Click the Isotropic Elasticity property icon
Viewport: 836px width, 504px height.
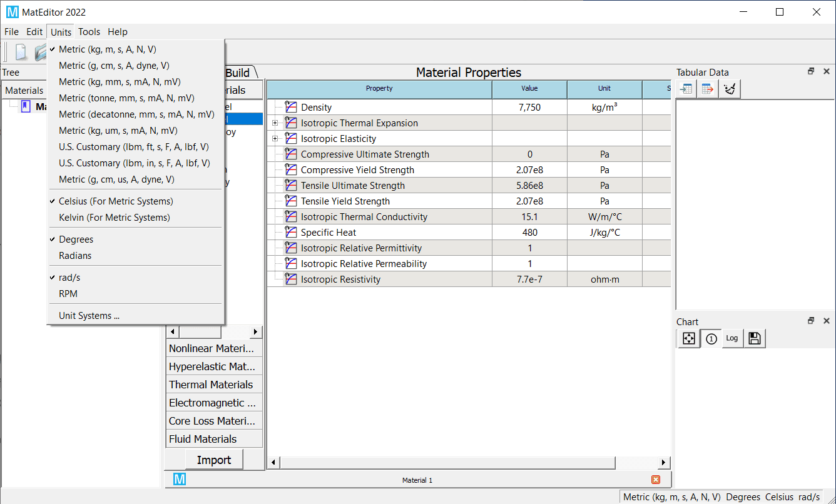pos(291,138)
